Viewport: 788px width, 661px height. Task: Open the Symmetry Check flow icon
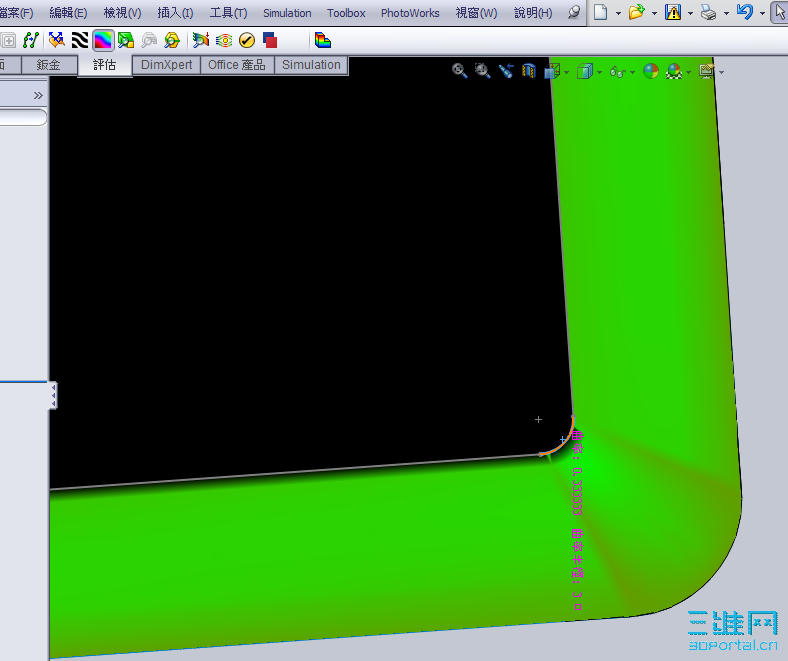224,40
